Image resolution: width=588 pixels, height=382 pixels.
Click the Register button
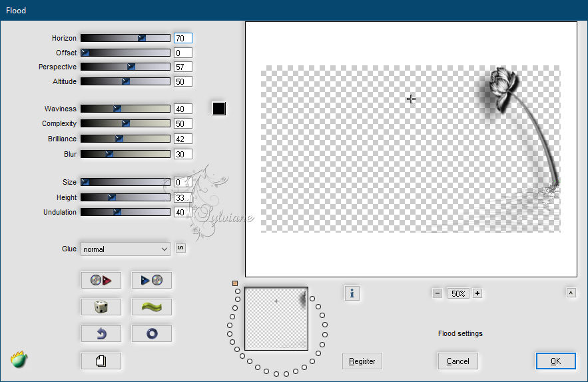point(362,361)
